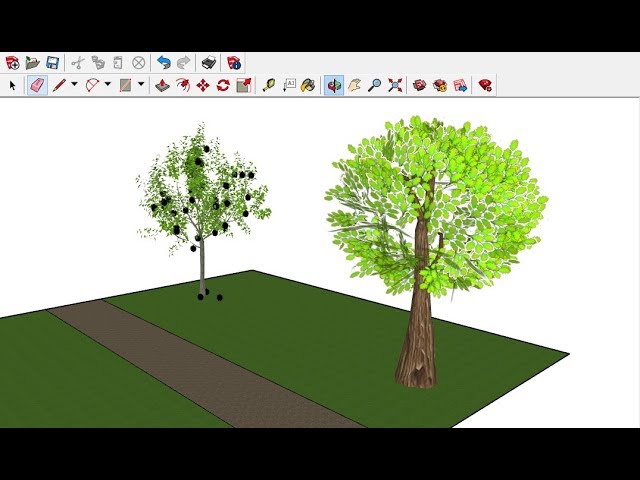This screenshot has width=640, height=480.
Task: Redo the undone action
Action: pyautogui.click(x=184, y=63)
